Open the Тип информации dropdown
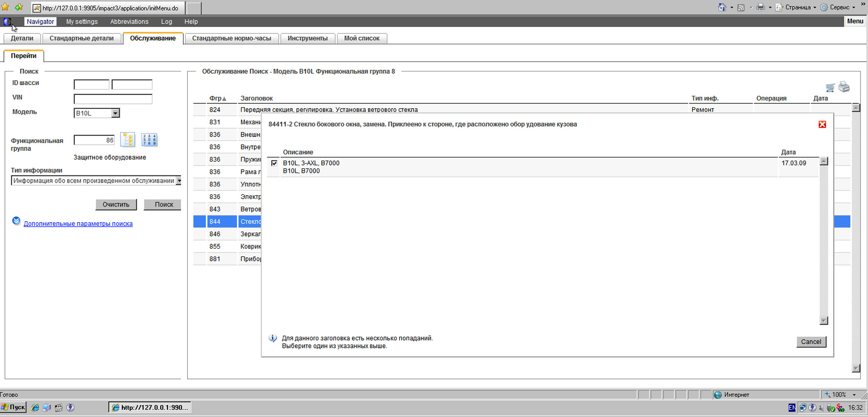This screenshot has width=868, height=417. click(179, 181)
